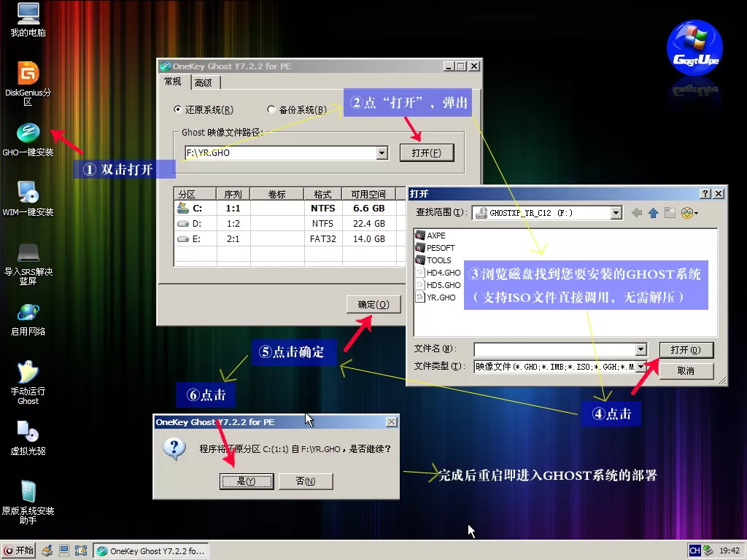Open the 文件类型 filter dropdown
The height and width of the screenshot is (560, 747).
(x=640, y=365)
